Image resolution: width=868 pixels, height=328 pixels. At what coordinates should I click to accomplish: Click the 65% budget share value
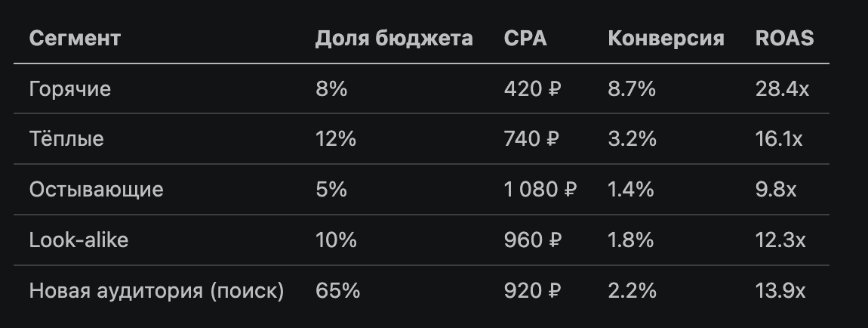pyautogui.click(x=338, y=291)
